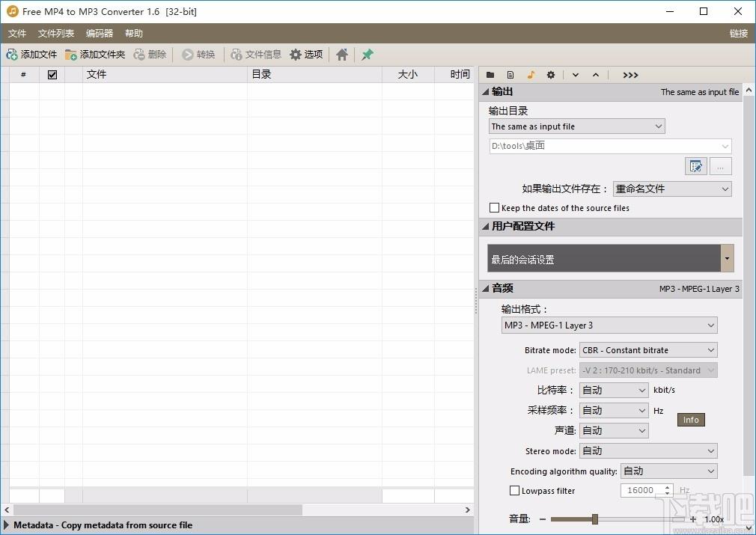Sort by the Time (时间) column header
This screenshot has width=756, height=535.
pos(454,75)
